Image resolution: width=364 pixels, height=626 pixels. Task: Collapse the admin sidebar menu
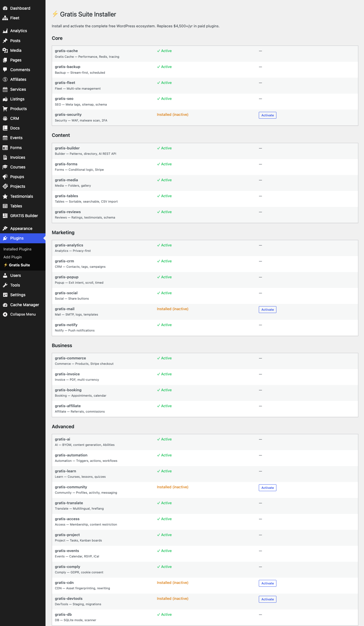23,314
